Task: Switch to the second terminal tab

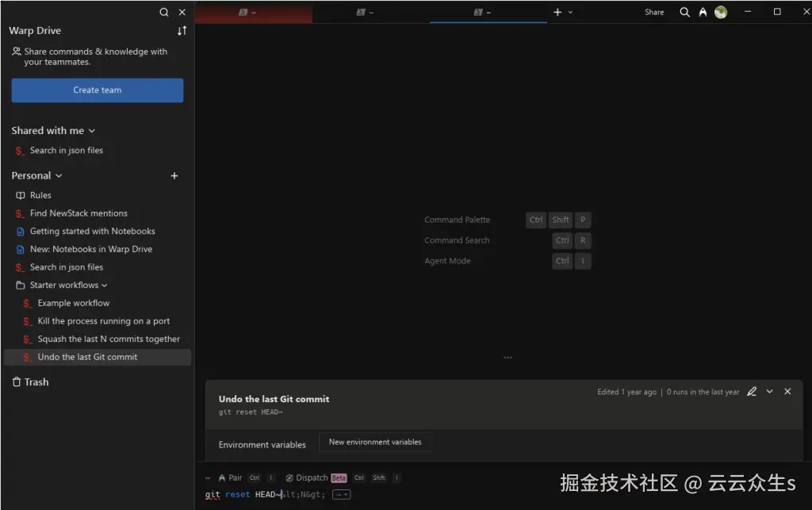Action: tap(371, 13)
